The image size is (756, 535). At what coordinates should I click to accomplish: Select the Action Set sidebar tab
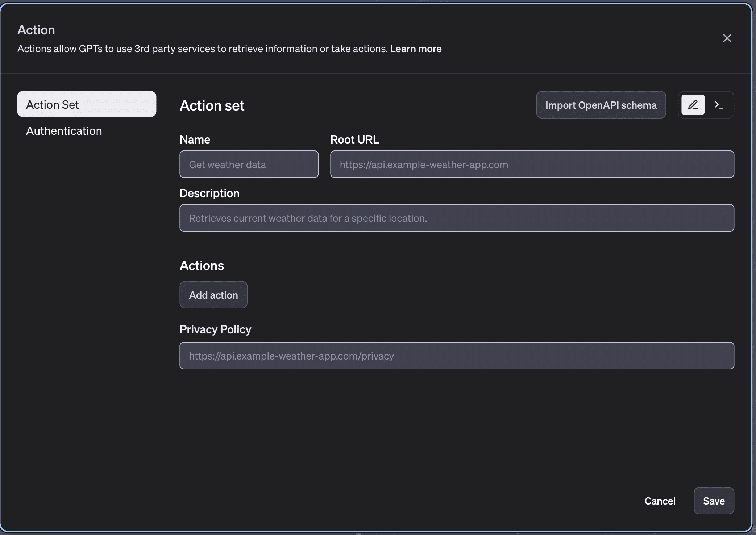[87, 104]
